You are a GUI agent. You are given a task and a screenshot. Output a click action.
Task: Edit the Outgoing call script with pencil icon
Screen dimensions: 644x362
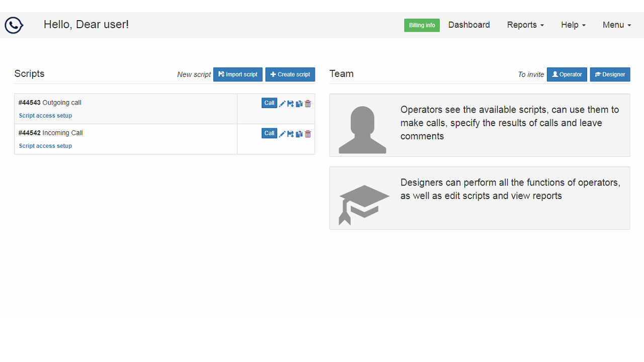coord(282,104)
